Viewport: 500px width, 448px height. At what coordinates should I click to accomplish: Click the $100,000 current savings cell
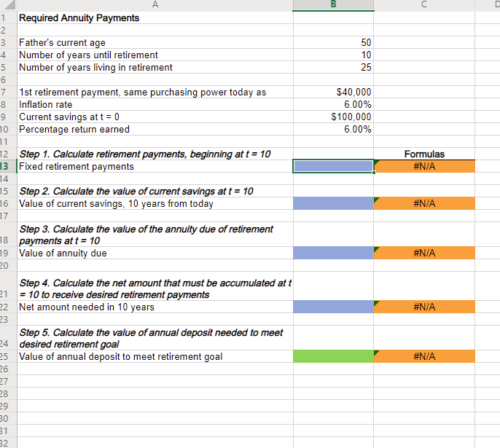pyautogui.click(x=333, y=117)
